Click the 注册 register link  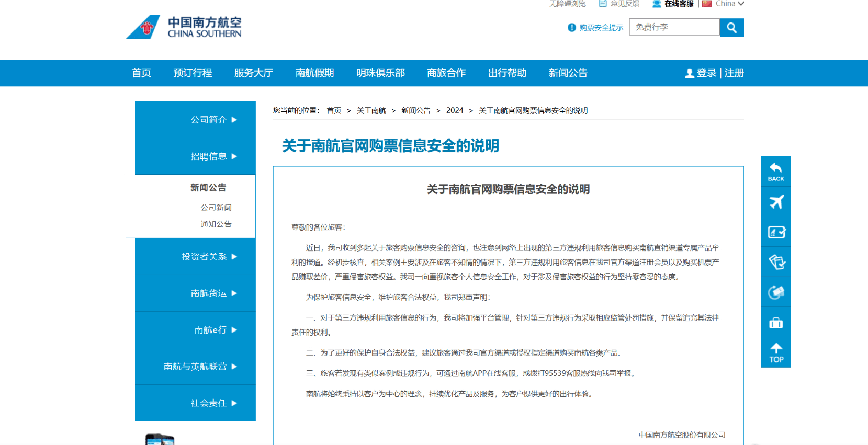pos(734,73)
